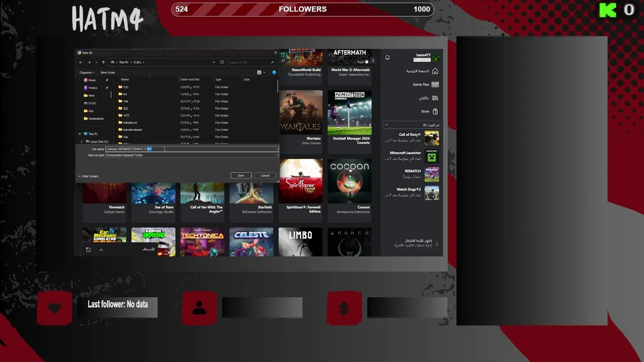
Task: Click the Save button
Action: click(241, 175)
